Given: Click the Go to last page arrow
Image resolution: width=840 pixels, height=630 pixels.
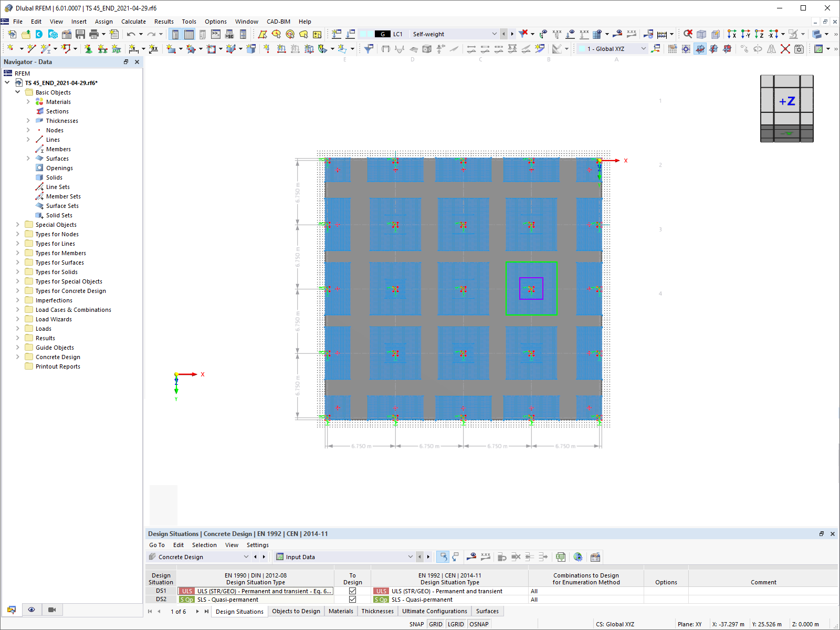Looking at the screenshot, I should [206, 611].
